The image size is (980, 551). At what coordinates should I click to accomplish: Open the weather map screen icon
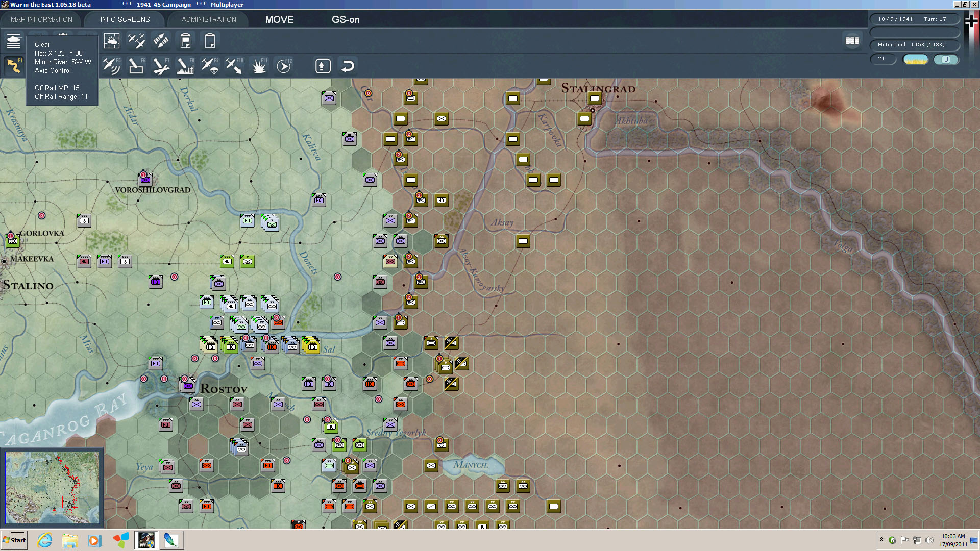[x=111, y=40]
